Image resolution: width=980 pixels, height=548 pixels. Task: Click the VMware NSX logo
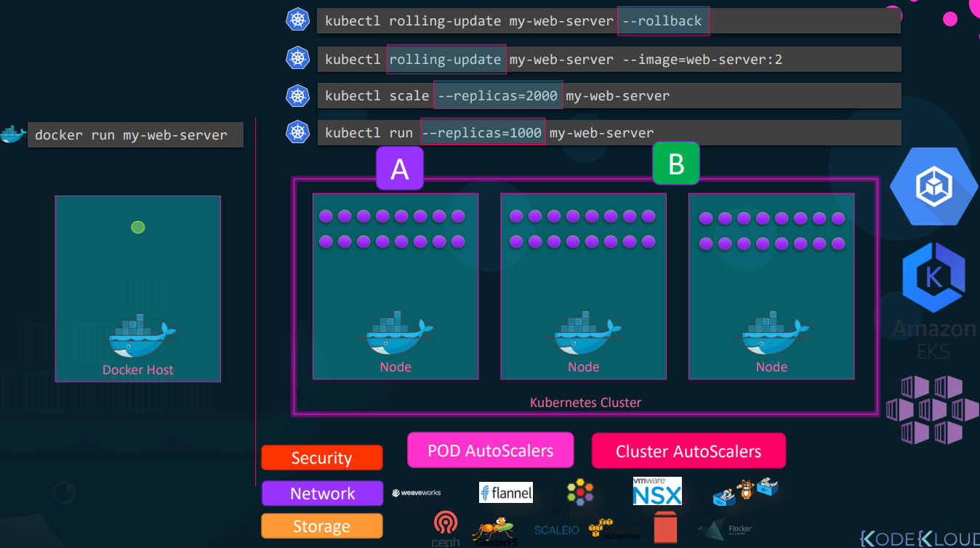tap(657, 491)
